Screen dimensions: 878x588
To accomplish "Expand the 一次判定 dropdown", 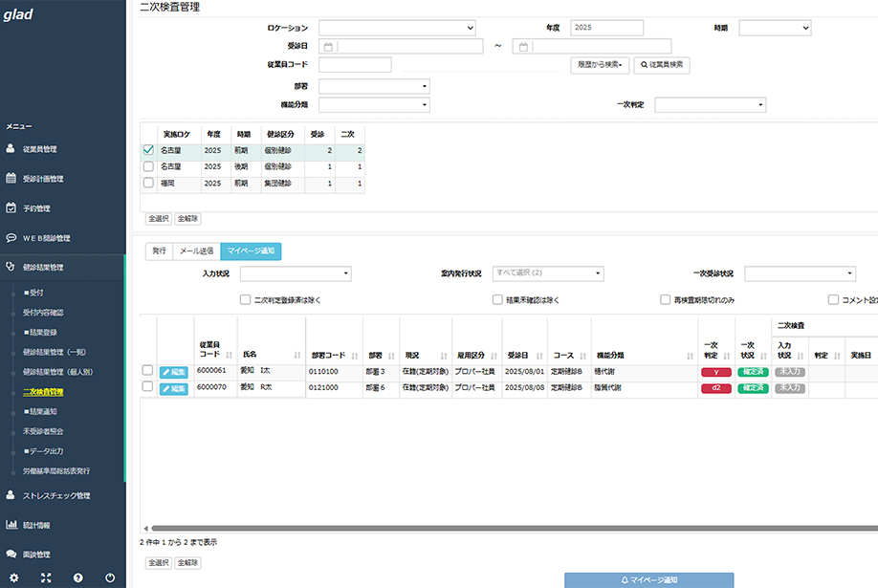I will click(x=710, y=105).
